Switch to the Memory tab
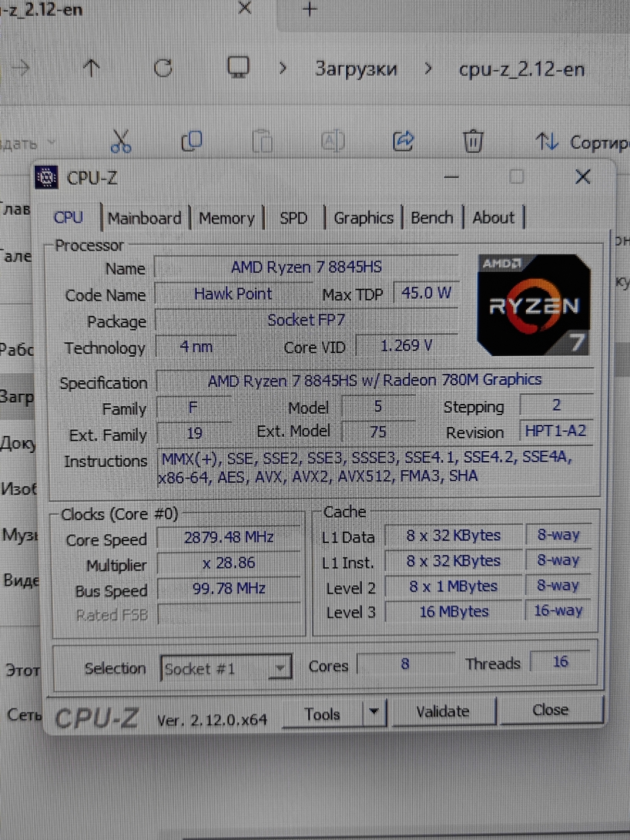 (x=226, y=218)
